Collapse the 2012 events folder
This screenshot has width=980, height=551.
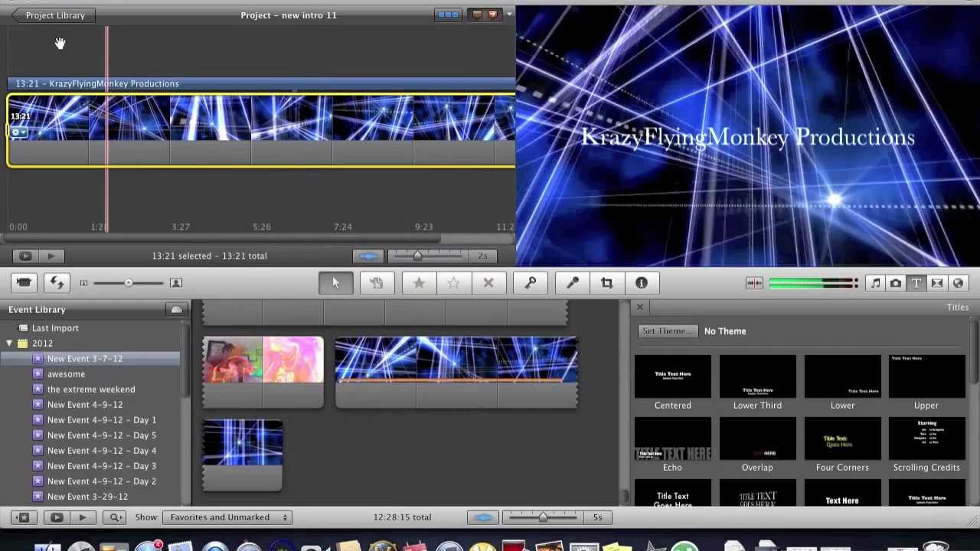tap(9, 344)
